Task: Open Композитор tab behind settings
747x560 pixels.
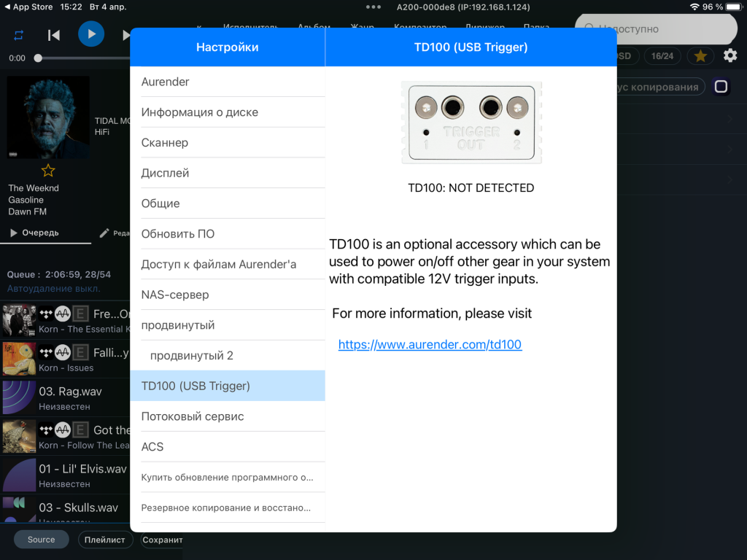Action: point(420,27)
